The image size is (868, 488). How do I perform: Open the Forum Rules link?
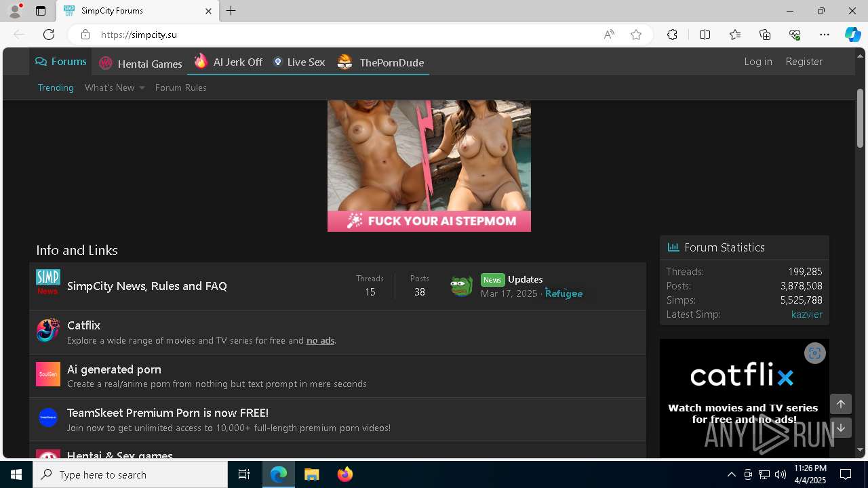coord(180,87)
